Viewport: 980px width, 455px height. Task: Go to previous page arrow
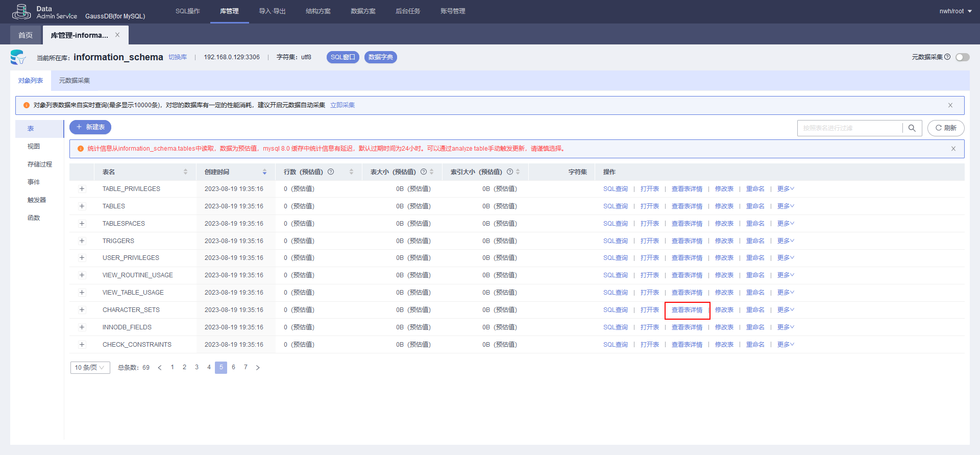point(160,368)
